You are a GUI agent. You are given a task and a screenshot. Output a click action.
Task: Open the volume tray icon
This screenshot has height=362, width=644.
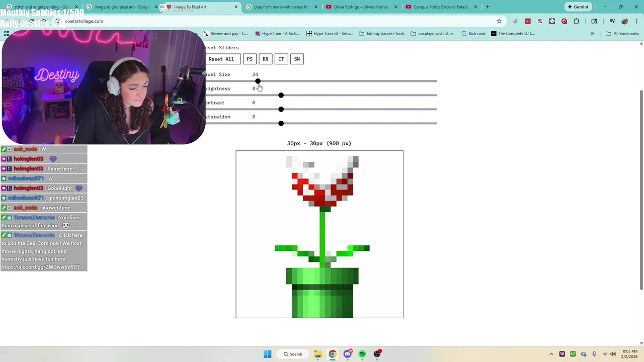614,354
